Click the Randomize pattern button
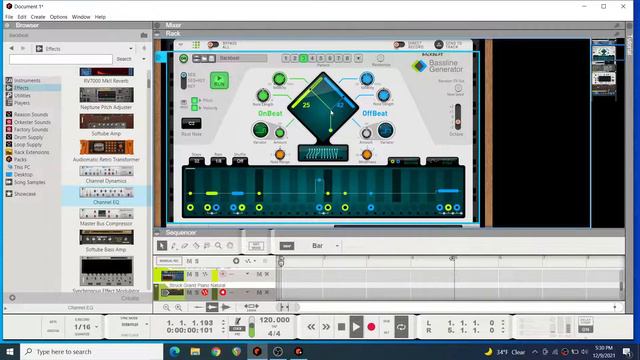640x360 pixels. 380,58
